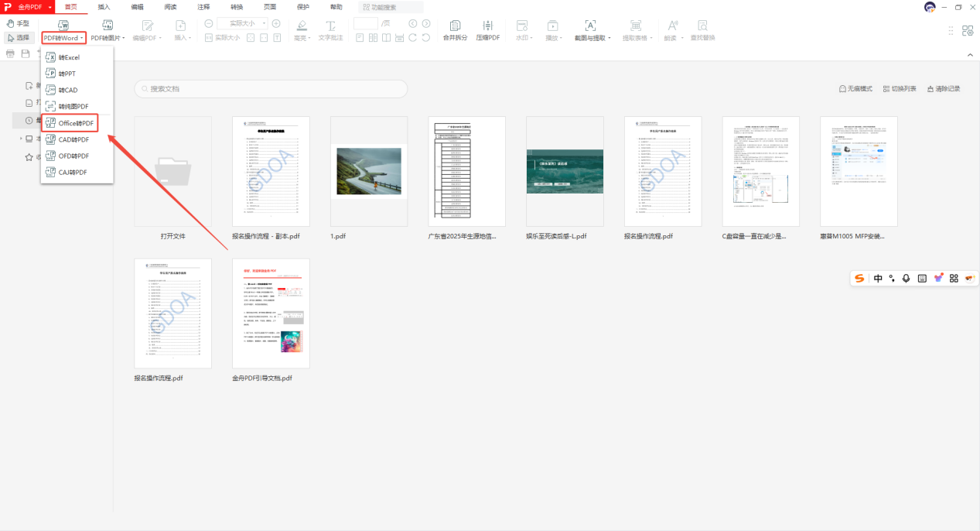Viewport: 980px width, 531px height.
Task: Click the 打开文件 folder tile
Action: [x=172, y=171]
